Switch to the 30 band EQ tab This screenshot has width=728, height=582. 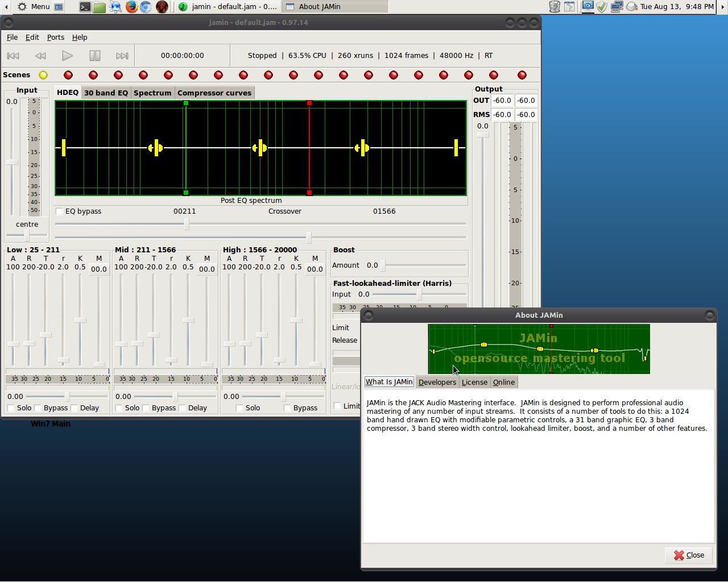[x=106, y=92]
